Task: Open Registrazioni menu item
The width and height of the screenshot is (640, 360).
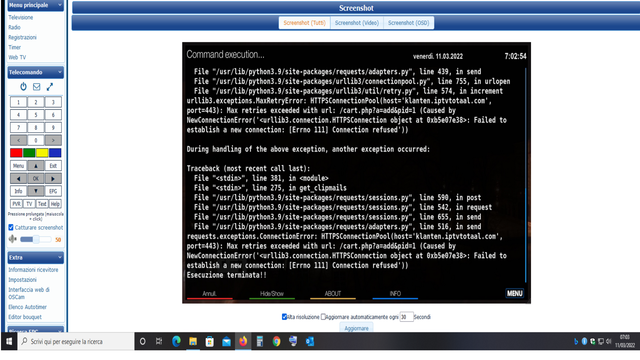Action: [x=22, y=38]
